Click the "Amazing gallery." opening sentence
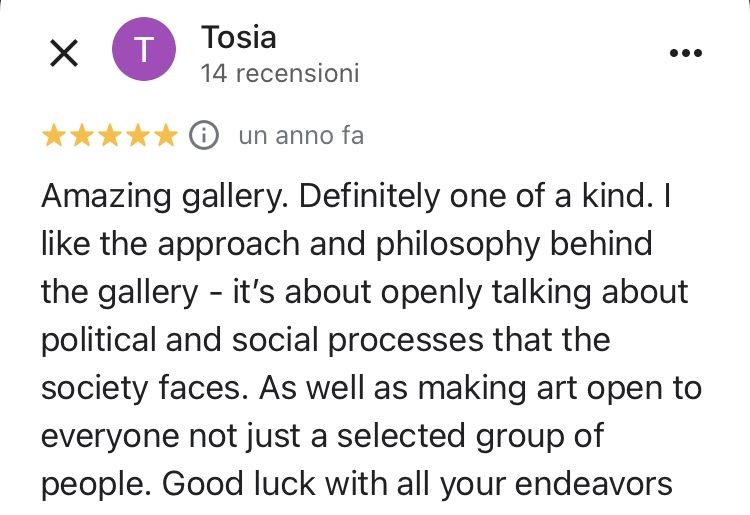Screen dimensions: 750x515 click(x=161, y=196)
